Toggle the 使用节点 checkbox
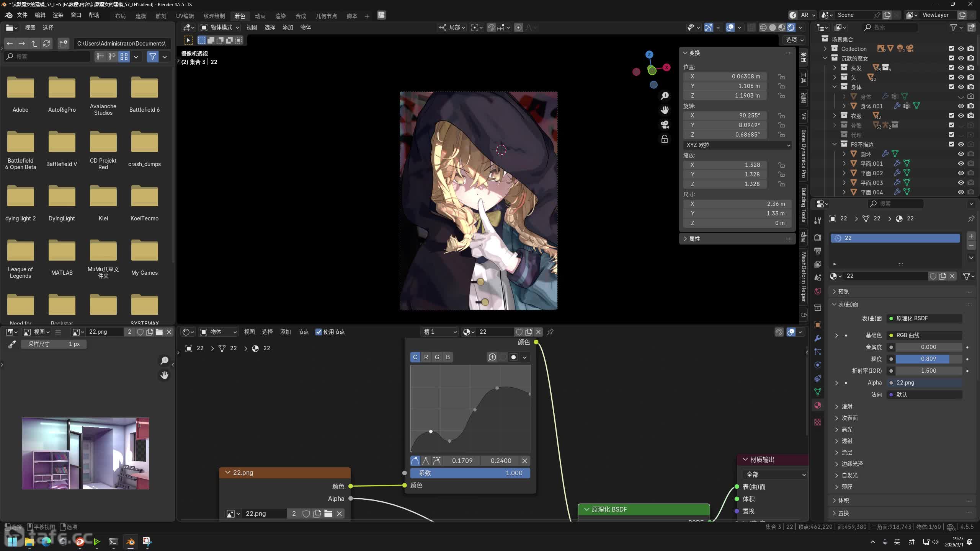The height and width of the screenshot is (551, 980). [318, 332]
